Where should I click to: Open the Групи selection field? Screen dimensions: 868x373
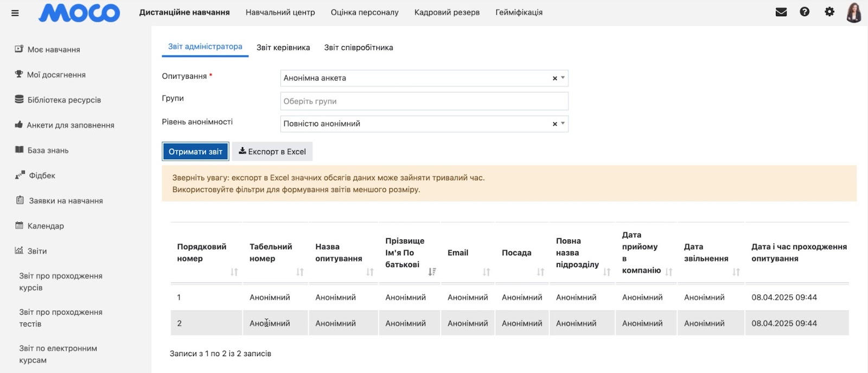(x=424, y=101)
